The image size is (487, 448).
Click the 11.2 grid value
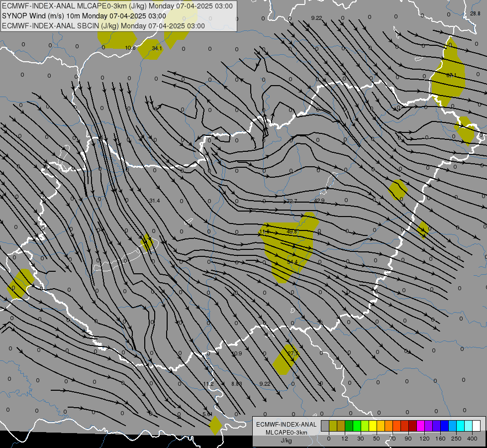[x=208, y=384]
